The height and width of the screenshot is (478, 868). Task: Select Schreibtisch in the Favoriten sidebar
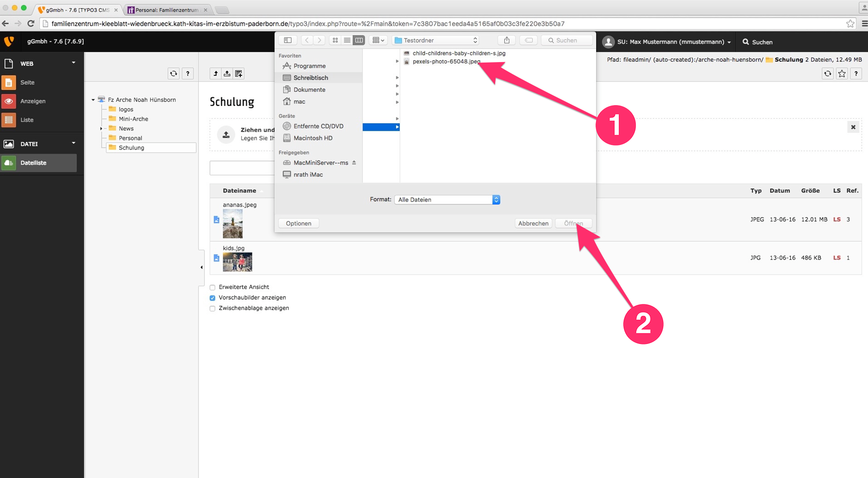[x=310, y=78]
